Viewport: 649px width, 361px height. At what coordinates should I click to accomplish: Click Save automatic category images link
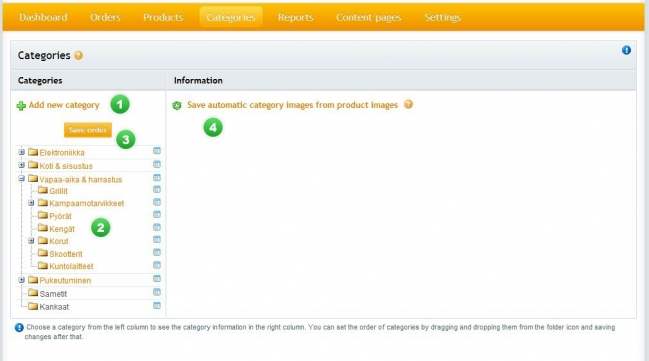coord(292,105)
